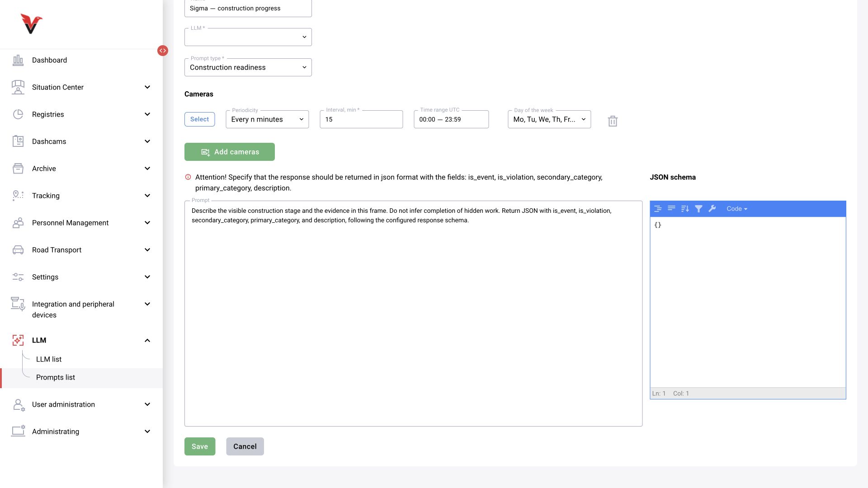Click the Cancel button

(245, 446)
